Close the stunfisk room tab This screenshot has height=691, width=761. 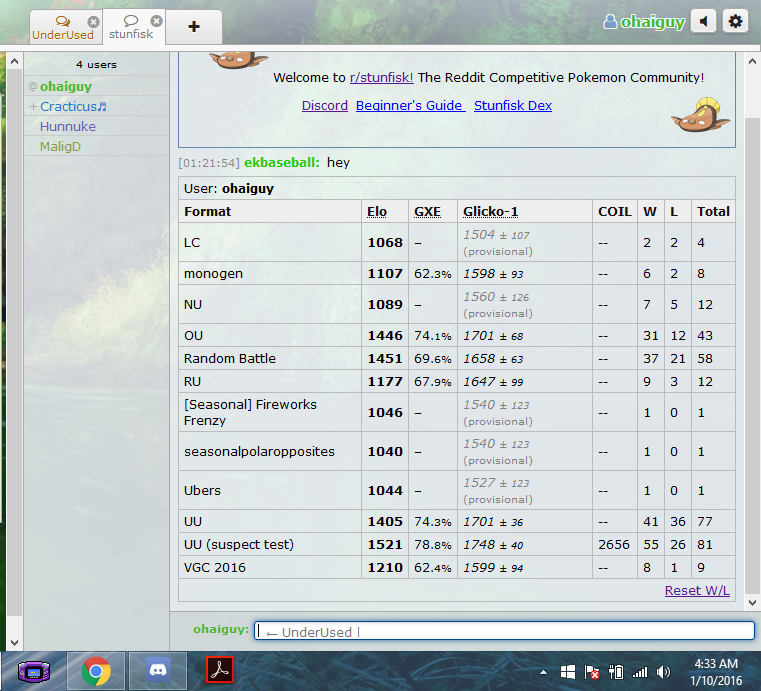[x=156, y=21]
